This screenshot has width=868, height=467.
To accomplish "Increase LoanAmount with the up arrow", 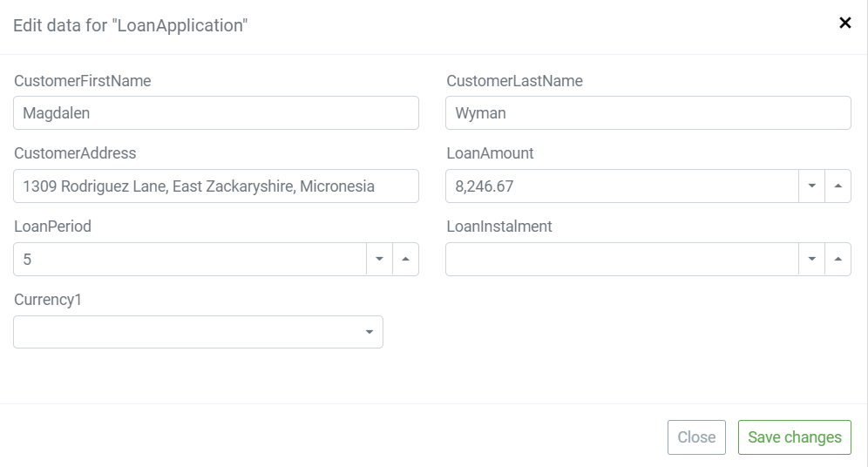I will (x=838, y=186).
